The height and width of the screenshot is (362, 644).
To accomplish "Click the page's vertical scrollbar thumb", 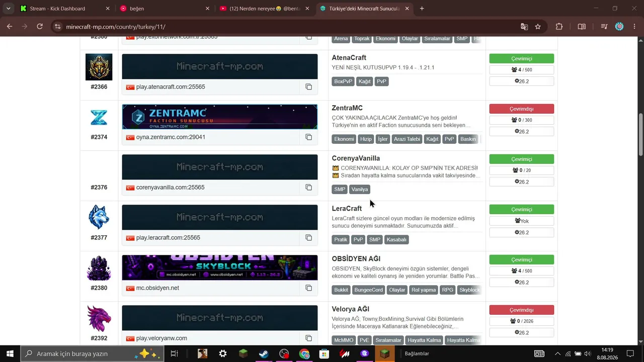I will (x=641, y=135).
